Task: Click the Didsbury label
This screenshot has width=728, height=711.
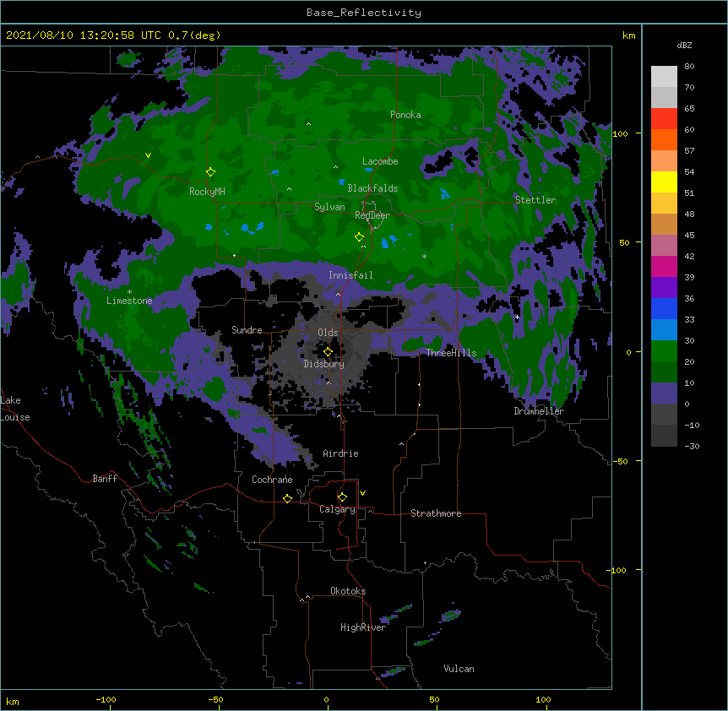Action: point(323,364)
